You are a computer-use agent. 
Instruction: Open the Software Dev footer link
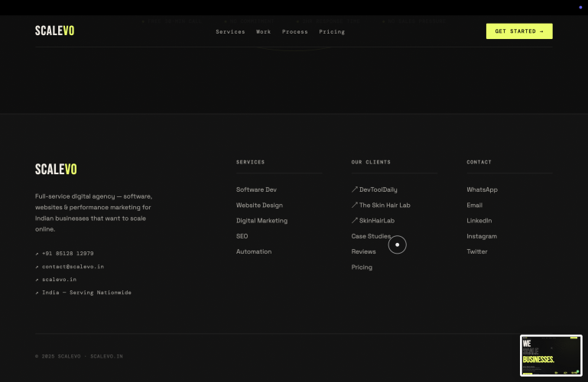(x=256, y=189)
